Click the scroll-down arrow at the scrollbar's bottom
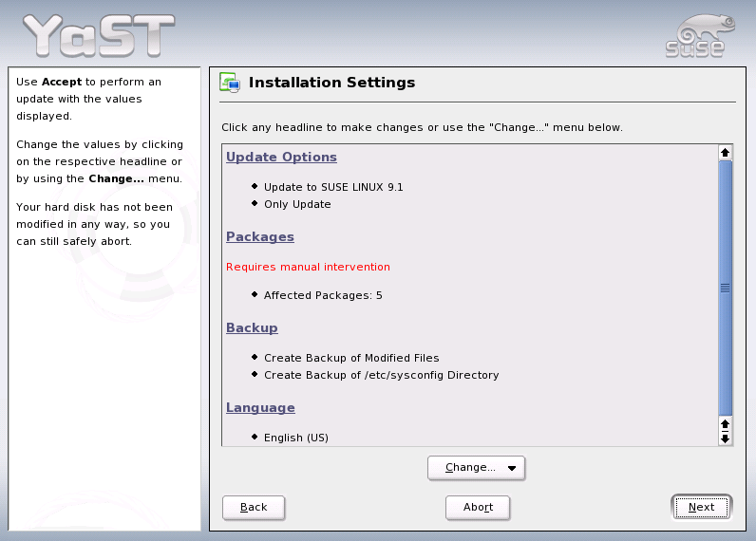The width and height of the screenshot is (756, 541). click(726, 438)
